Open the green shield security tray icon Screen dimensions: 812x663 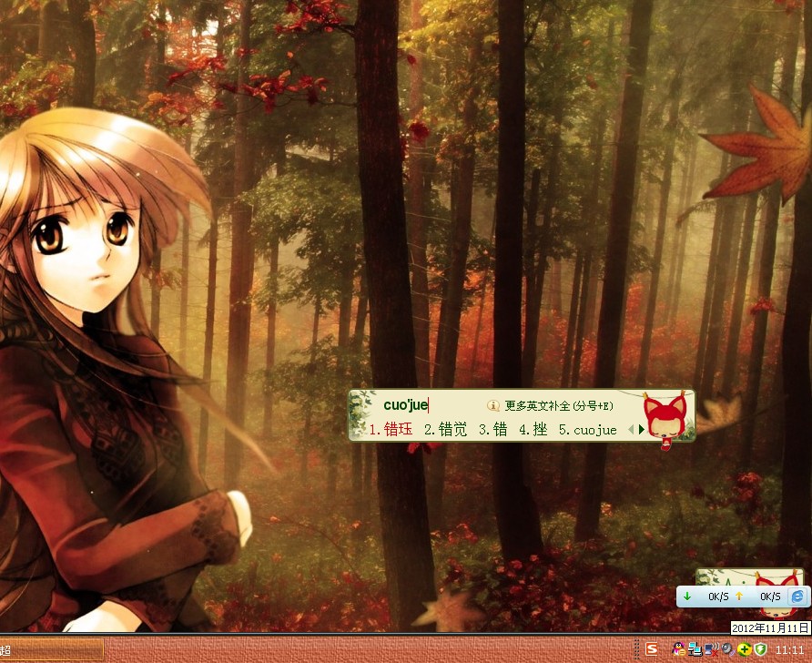point(760,649)
